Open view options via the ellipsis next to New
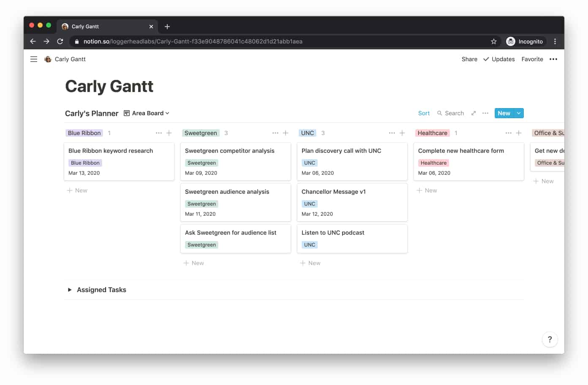The image size is (588, 385). [485, 113]
